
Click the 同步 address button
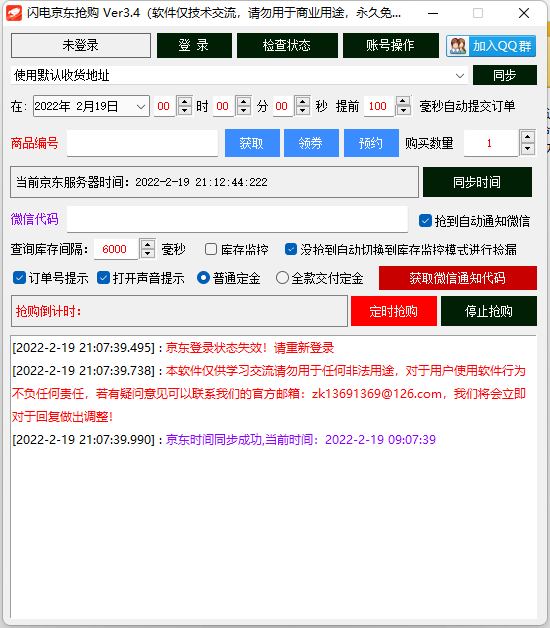tap(505, 75)
